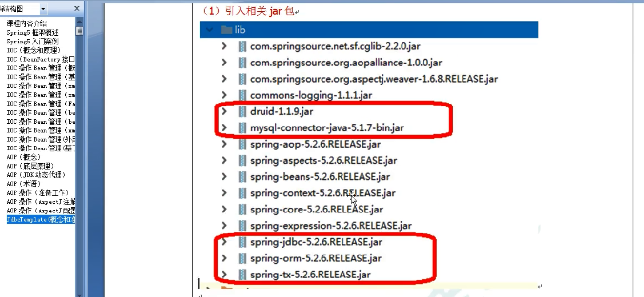Jump to heading AOP（底层原理）
Viewport: 644px width, 297px height.
tap(30, 166)
